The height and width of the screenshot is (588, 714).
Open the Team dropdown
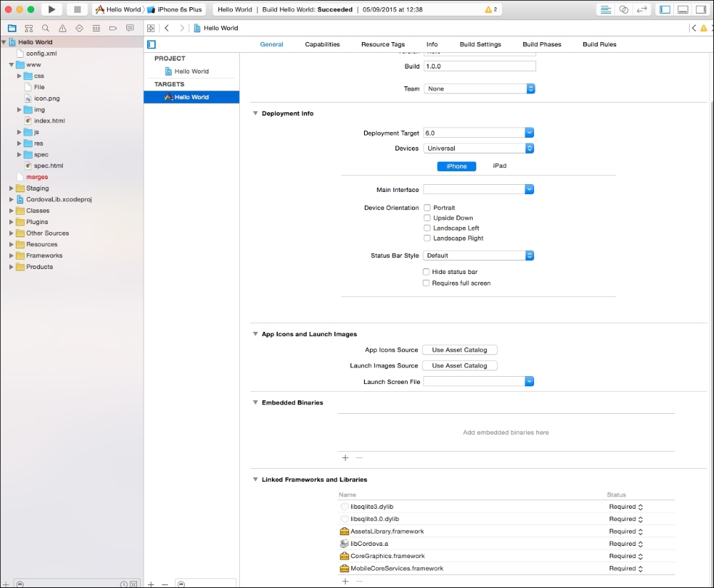pos(479,88)
